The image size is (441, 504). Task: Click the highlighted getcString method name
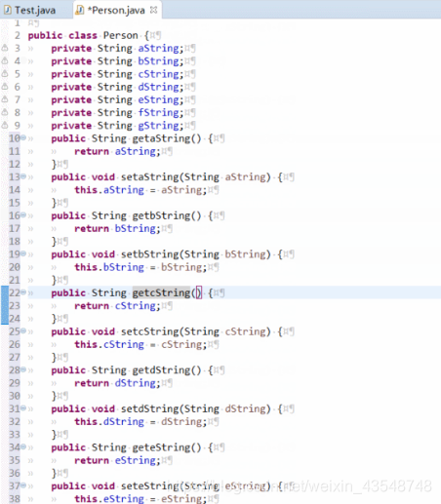click(x=161, y=292)
